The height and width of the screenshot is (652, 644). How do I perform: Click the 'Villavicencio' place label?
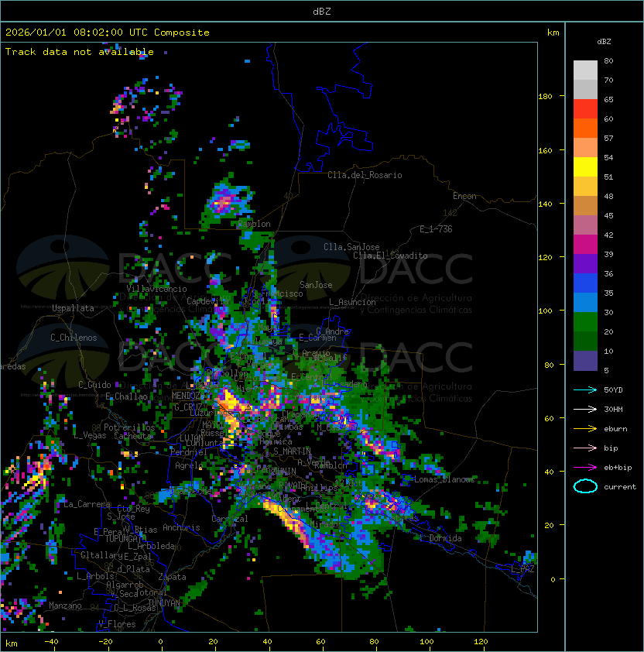point(156,289)
